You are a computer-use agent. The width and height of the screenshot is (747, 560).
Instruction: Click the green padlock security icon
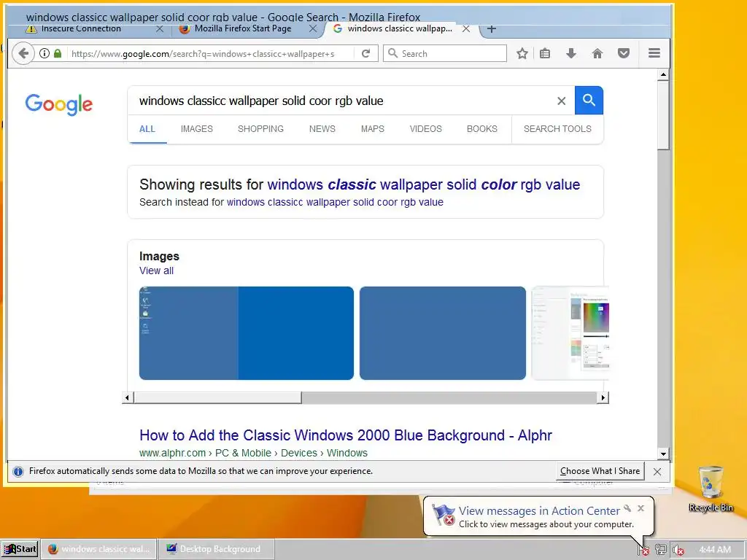(58, 53)
